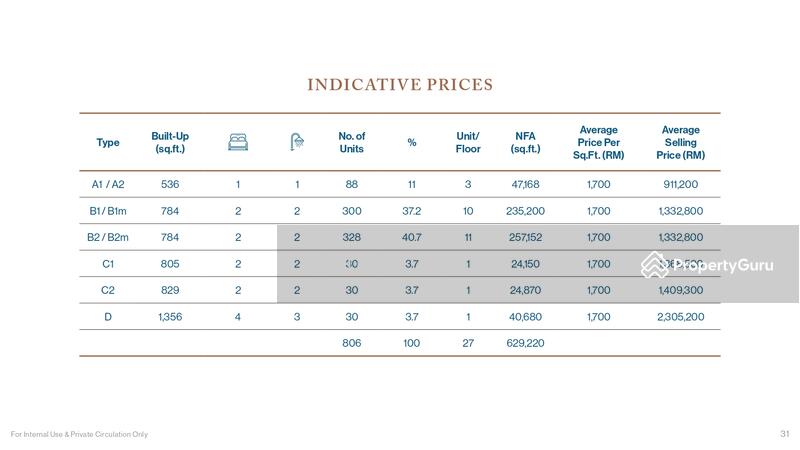Click the shower bathroom icon header
This screenshot has height=450, width=800.
tap(297, 143)
